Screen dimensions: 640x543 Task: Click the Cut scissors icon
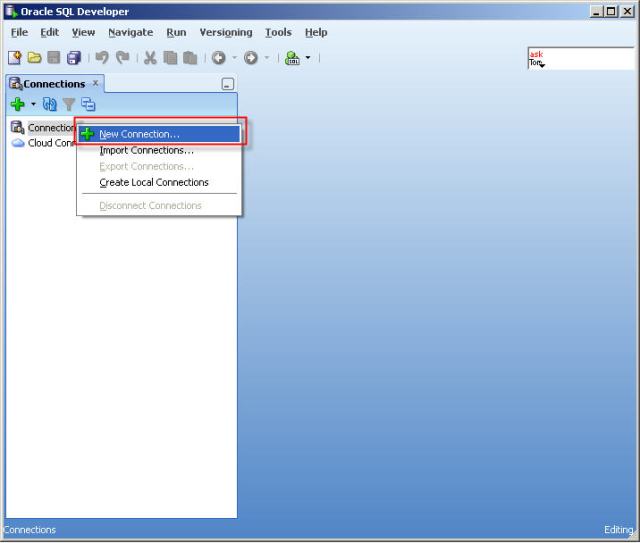tap(150, 58)
